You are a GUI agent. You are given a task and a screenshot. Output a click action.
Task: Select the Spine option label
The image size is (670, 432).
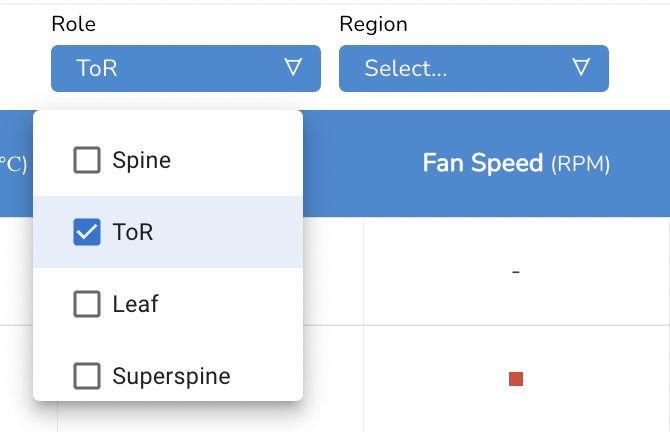(141, 160)
